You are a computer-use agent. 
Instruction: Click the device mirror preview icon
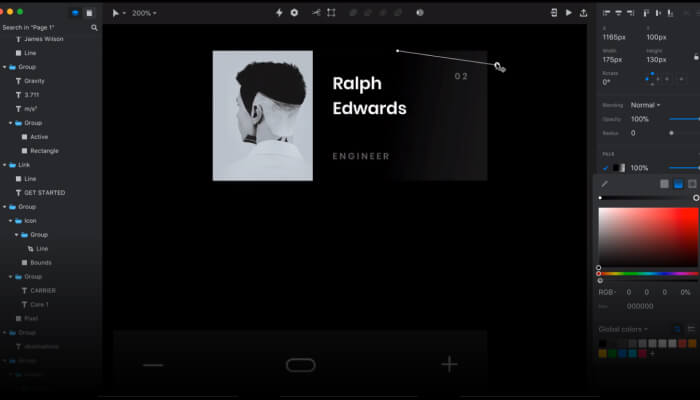[554, 12]
